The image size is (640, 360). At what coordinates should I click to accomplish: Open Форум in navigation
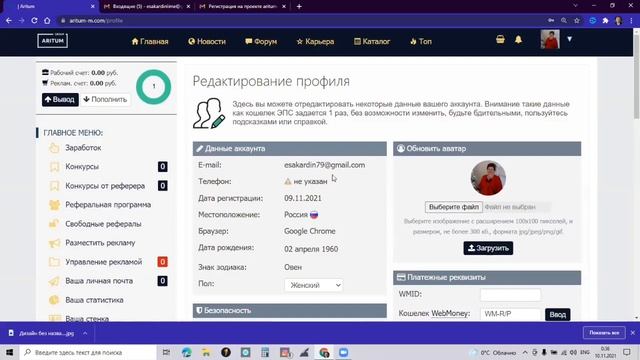[261, 41]
